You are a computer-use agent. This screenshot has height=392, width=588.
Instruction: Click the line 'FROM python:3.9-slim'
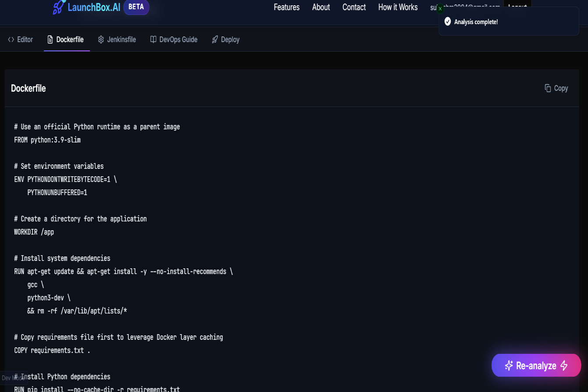tap(47, 140)
